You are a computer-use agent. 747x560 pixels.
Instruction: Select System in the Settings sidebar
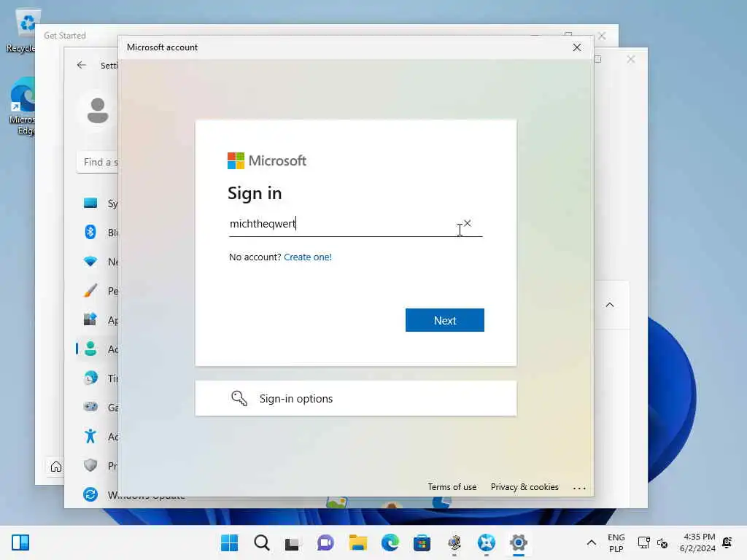click(x=97, y=203)
